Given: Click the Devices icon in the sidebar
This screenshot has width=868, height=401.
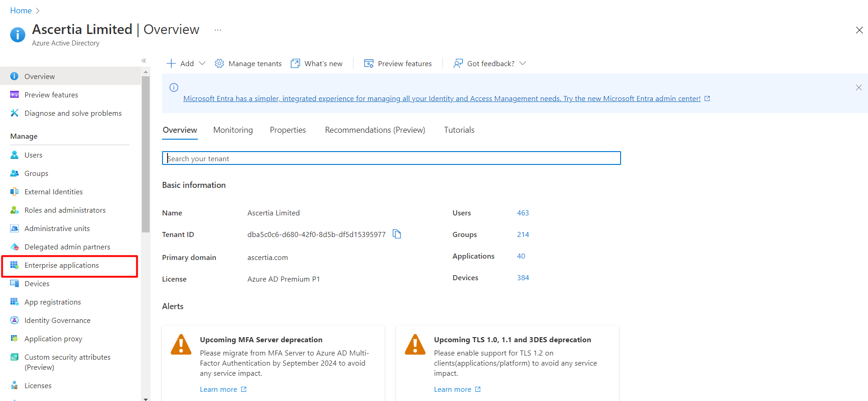Looking at the screenshot, I should 14,283.
